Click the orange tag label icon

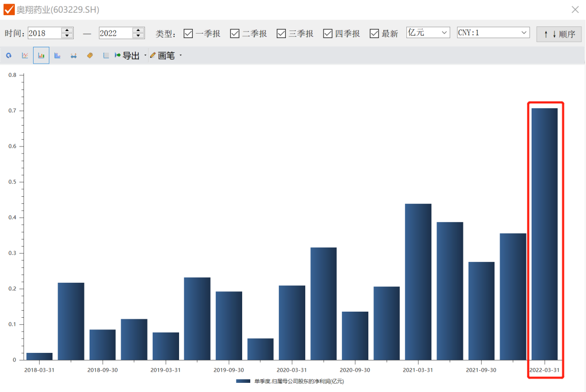coord(90,55)
